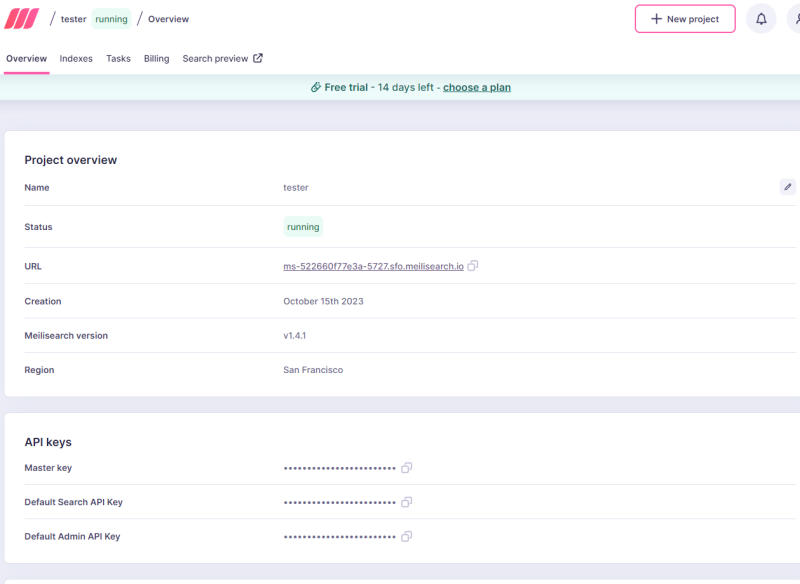Click the free trial tag icon
Viewport: 800px width, 584px height.
316,87
